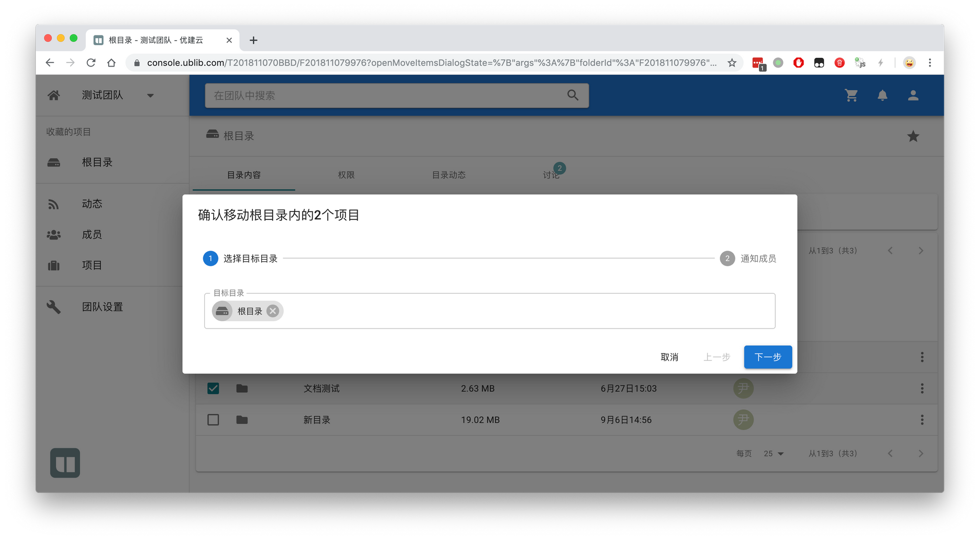
Task: Expand the 测试团队 team dropdown
Action: pos(150,95)
